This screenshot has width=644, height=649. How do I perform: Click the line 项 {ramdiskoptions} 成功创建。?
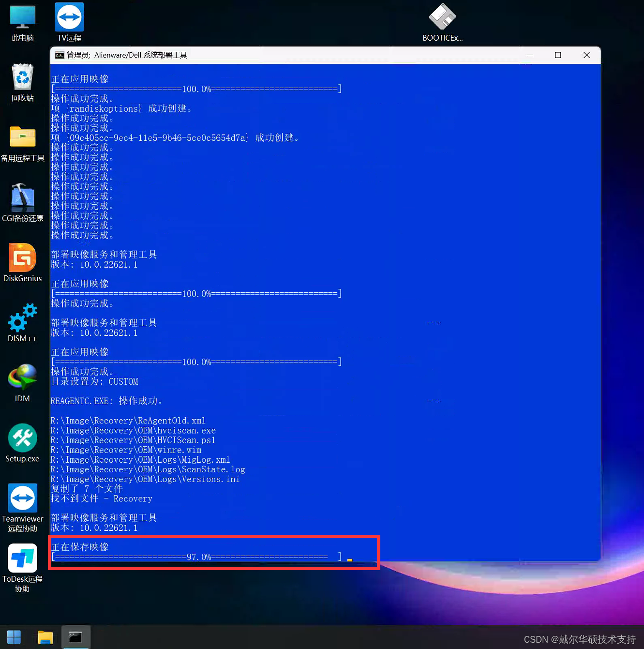tap(121, 108)
